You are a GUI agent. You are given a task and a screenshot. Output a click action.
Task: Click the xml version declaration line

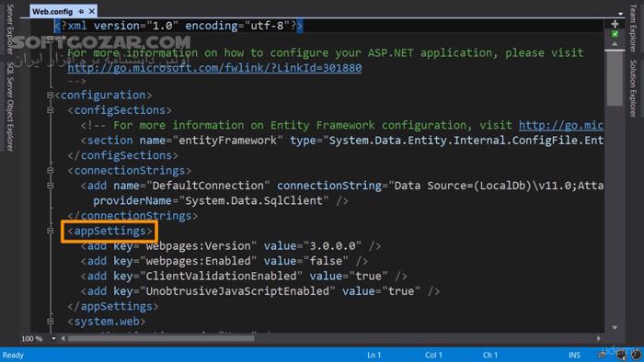point(179,26)
